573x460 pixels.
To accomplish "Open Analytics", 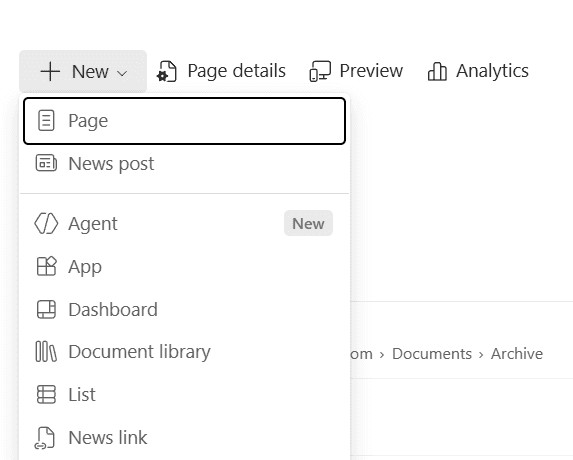I will [x=478, y=71].
